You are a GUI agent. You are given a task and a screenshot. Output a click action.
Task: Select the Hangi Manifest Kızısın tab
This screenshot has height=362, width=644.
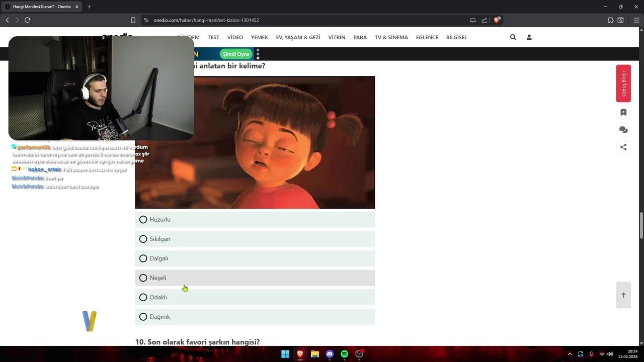42,7
